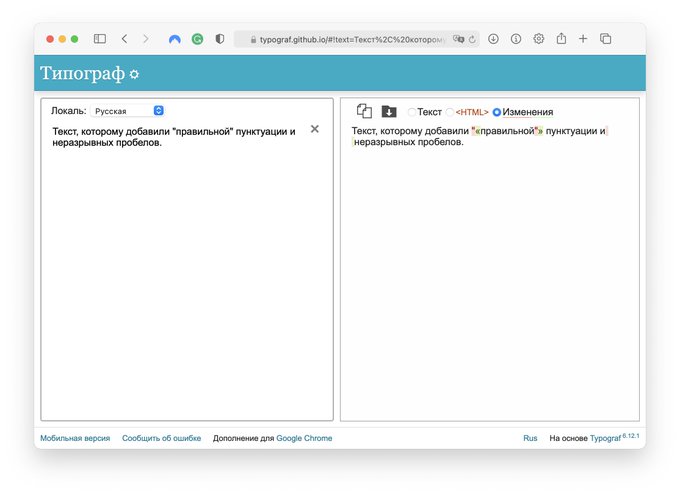The width and height of the screenshot is (680, 494).
Task: Open the Typograf library link in footer
Action: 605,438
